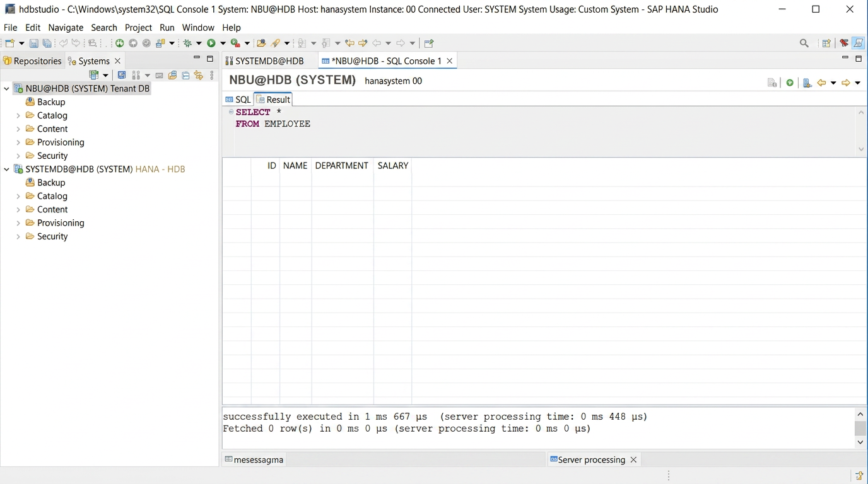Collapse the NBU@HDB (SYSTEM) Tenant DB node
This screenshot has height=484, width=868.
coord(7,89)
